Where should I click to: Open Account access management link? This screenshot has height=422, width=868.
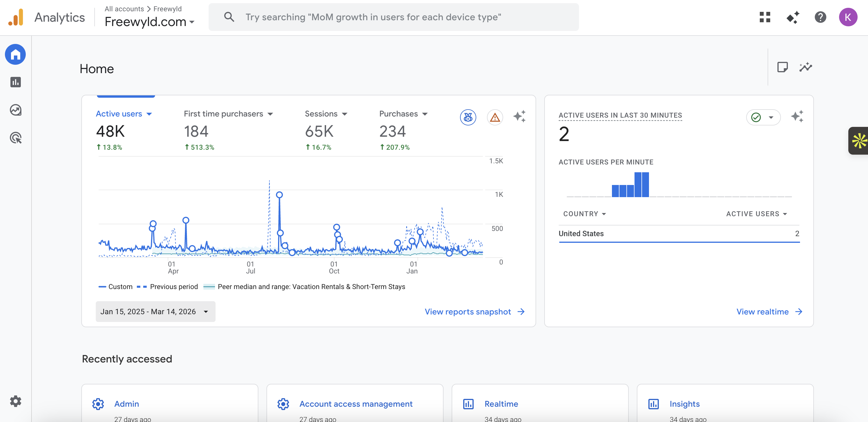coord(356,404)
